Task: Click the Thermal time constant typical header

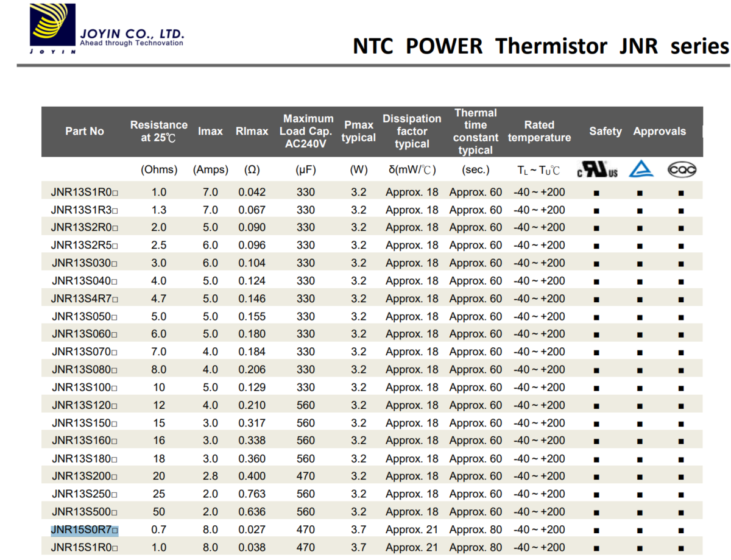Action: point(476,131)
